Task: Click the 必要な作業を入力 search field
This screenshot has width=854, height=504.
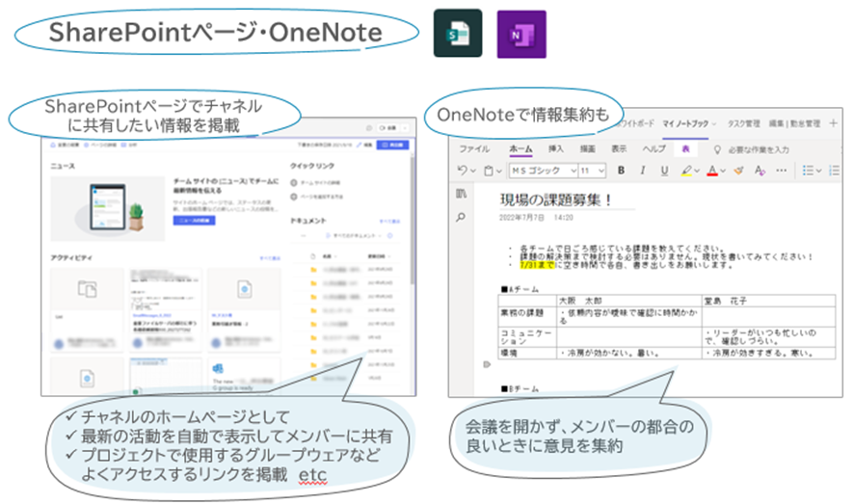Action: point(759,149)
